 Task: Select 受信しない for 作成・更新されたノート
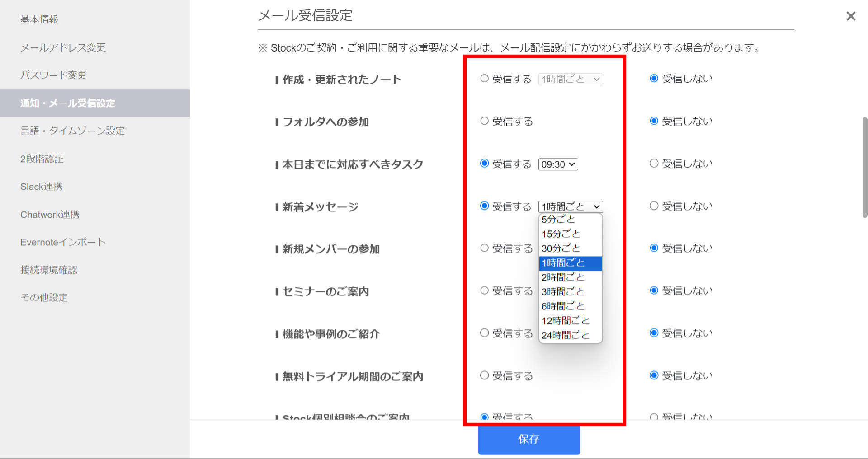[654, 78]
